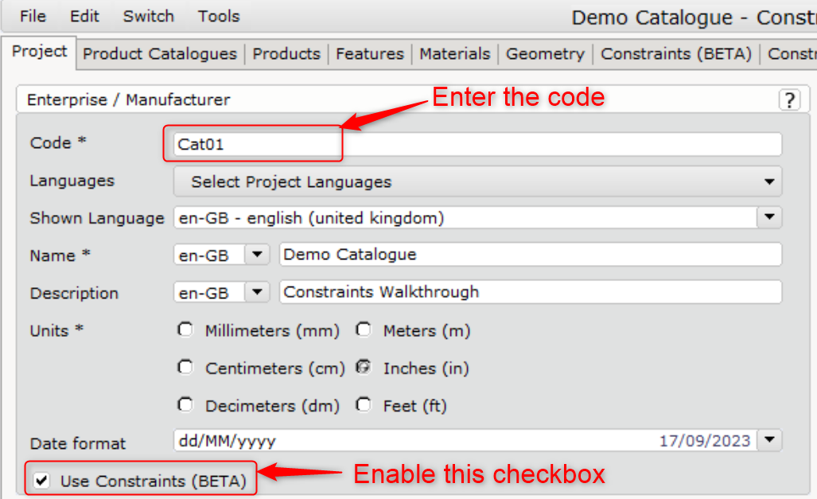Switch to the Features tab
The height and width of the screenshot is (499, 817).
click(x=369, y=54)
